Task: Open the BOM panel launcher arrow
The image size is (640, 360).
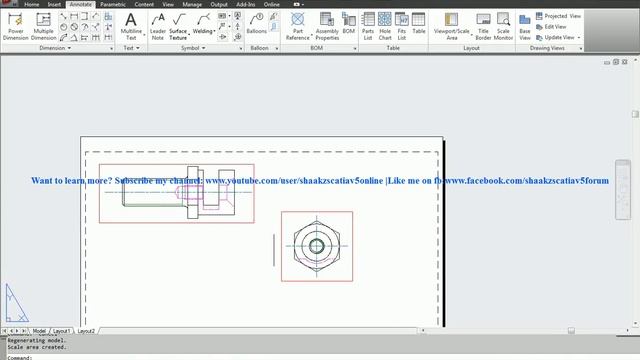Action: [355, 49]
